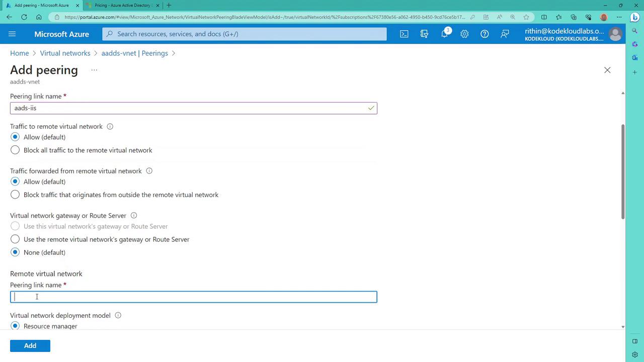Screen dimensions: 644x362
Task: Select Allow (default) for traffic to remote virtual network
Action: coord(15,137)
